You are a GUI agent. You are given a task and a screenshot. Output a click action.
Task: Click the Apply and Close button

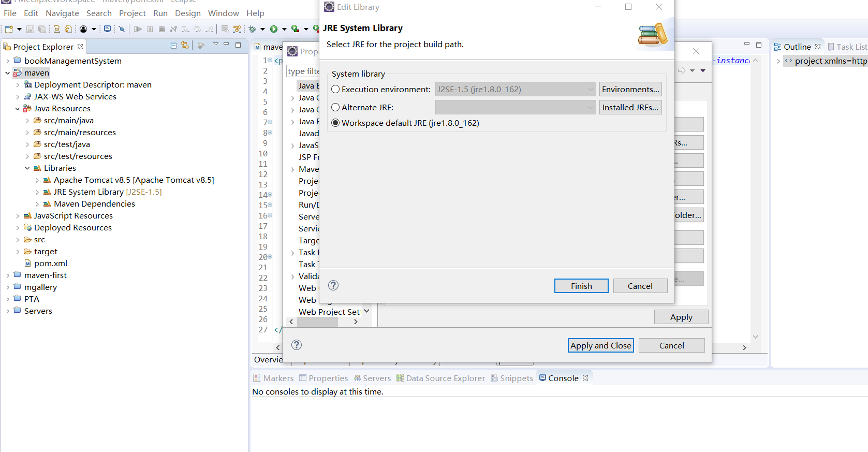click(x=601, y=345)
